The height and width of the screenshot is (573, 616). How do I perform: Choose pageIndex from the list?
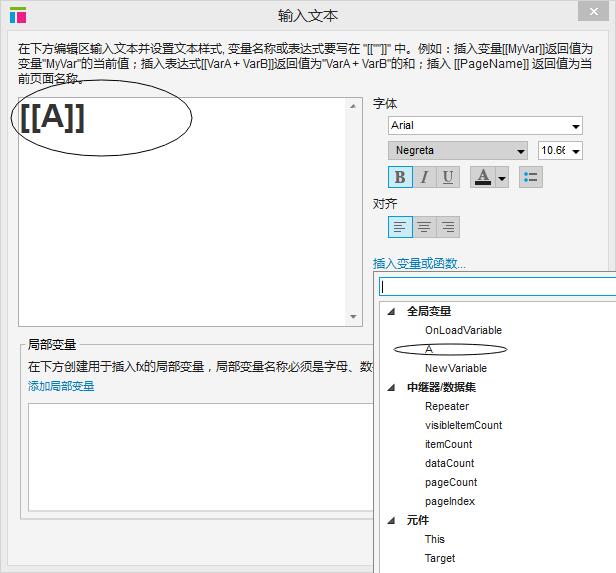coord(450,502)
